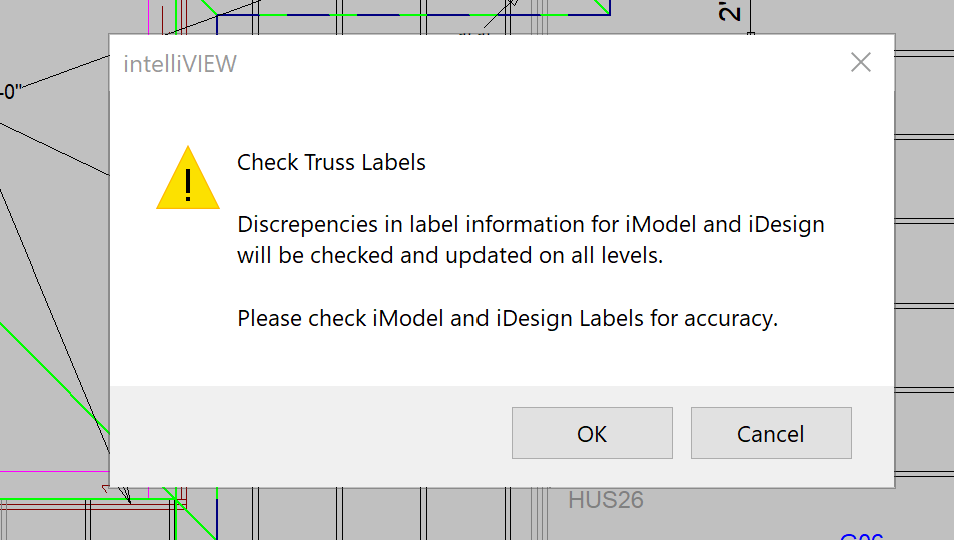Image resolution: width=954 pixels, height=540 pixels.
Task: Select the Check Truss Labels heading
Action: click(x=331, y=162)
